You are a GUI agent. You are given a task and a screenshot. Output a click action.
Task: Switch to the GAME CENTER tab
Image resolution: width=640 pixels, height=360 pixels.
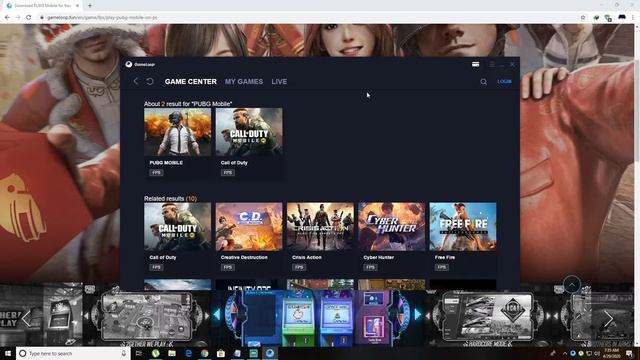click(191, 82)
